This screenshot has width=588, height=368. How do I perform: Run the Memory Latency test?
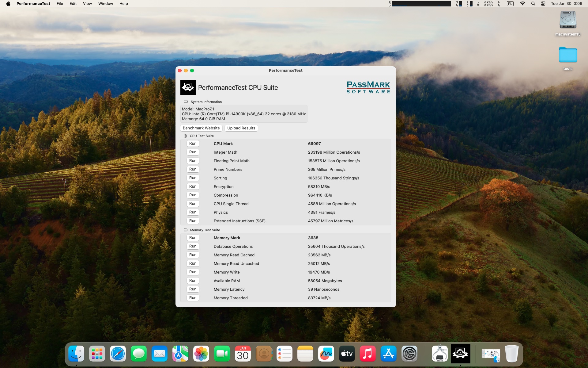point(193,289)
